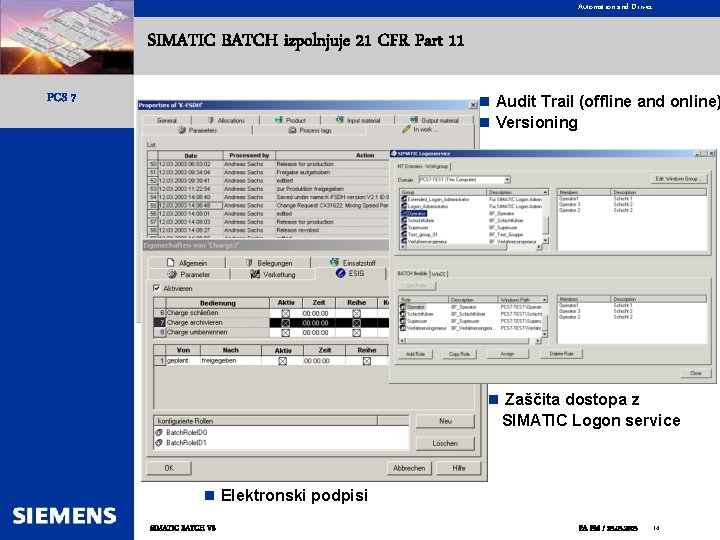The width and height of the screenshot is (720, 540).
Task: Toggle Reihe checkbox for Charge umbenennen
Action: tap(356, 332)
